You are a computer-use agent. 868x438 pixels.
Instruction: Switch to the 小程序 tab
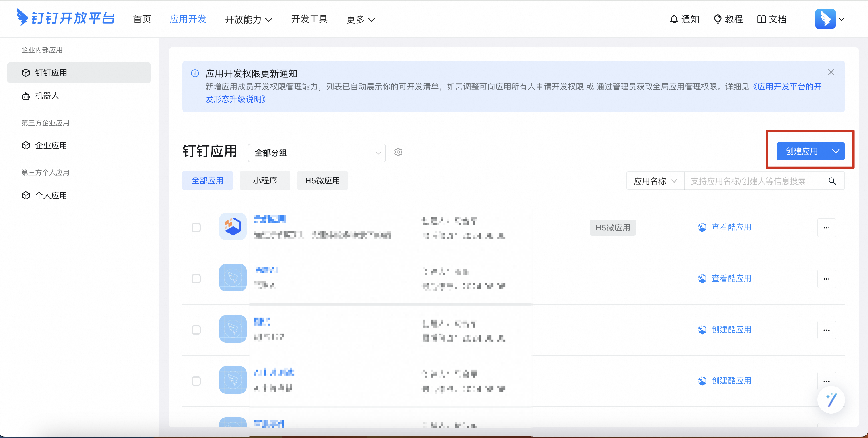coord(265,181)
